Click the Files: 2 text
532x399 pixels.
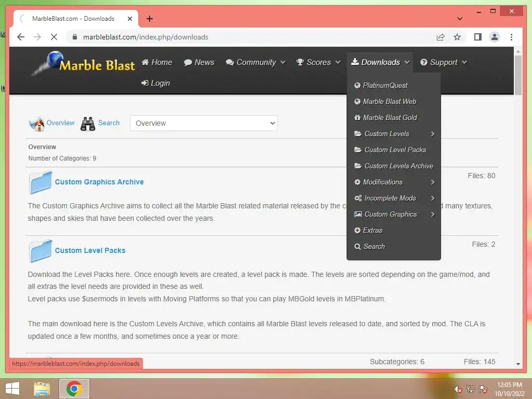point(484,244)
